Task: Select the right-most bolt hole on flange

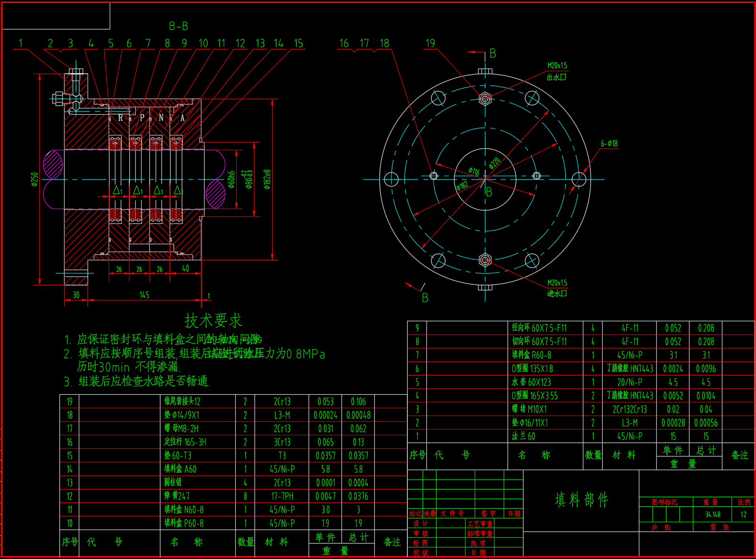Action: coord(579,179)
